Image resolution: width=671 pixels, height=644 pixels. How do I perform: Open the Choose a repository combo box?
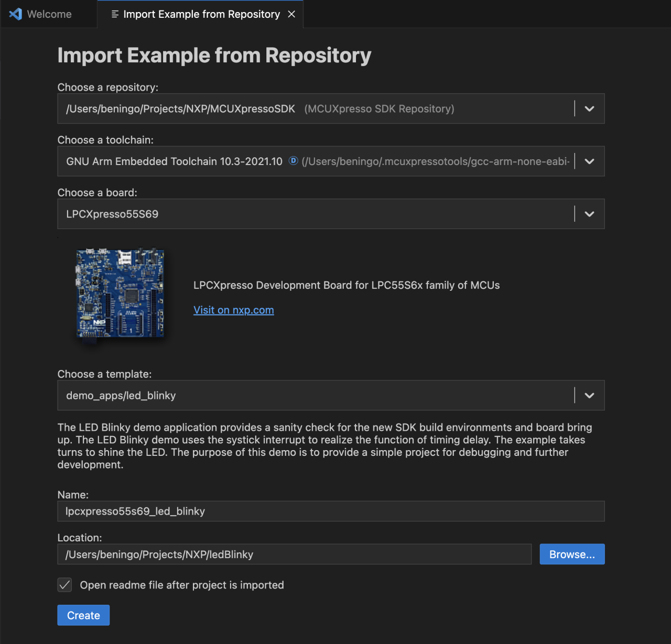point(315,108)
